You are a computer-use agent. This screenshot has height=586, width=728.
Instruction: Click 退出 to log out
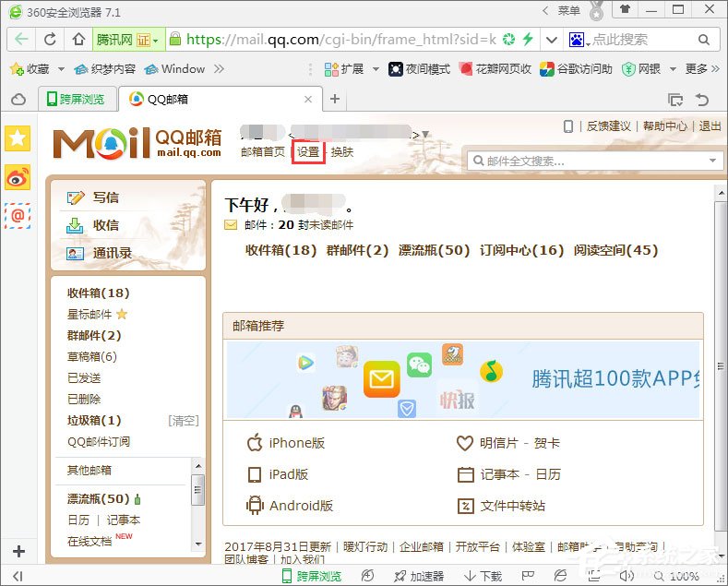pyautogui.click(x=710, y=126)
